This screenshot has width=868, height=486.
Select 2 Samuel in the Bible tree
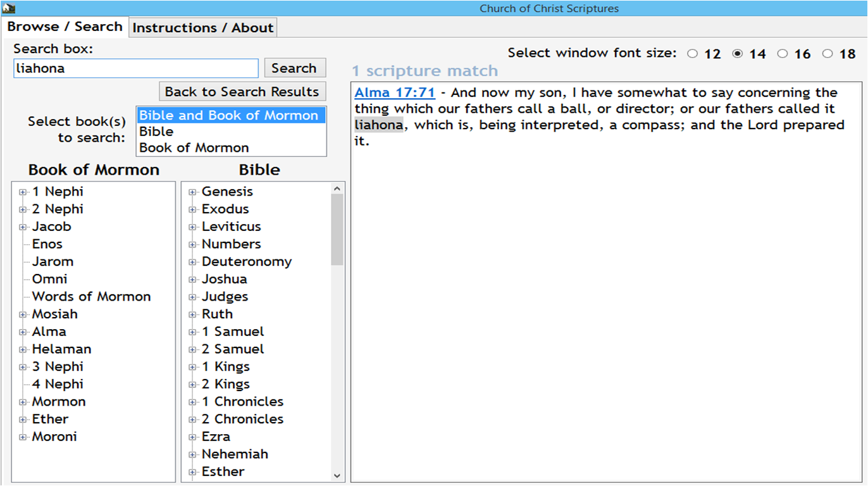(233, 349)
